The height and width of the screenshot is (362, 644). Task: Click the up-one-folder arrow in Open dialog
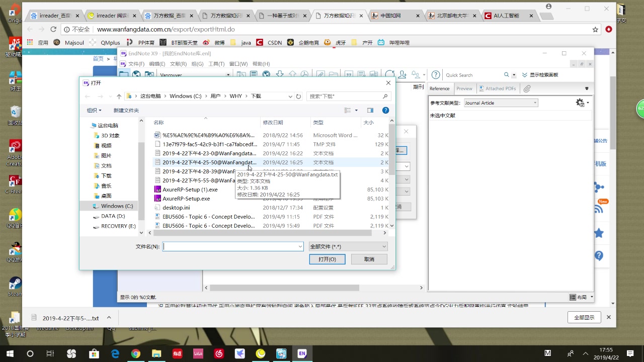(x=119, y=97)
